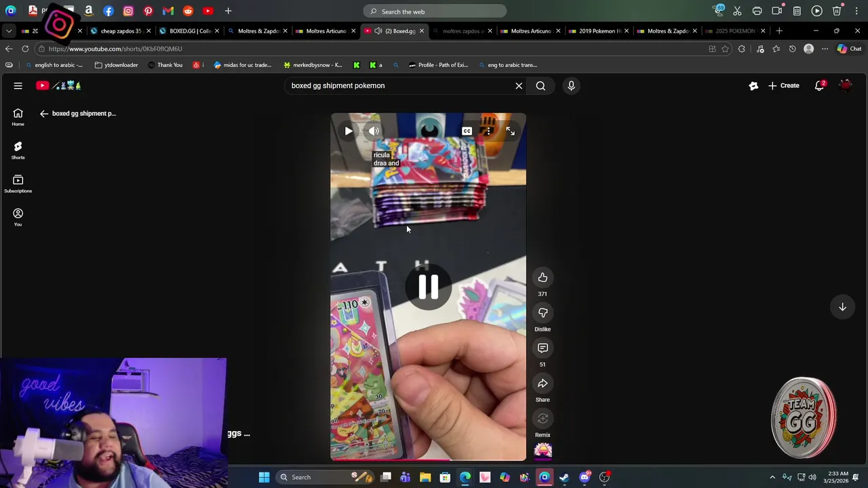The image size is (868, 488).
Task: Open the browser profile avatar
Action: pyautogui.click(x=808, y=49)
